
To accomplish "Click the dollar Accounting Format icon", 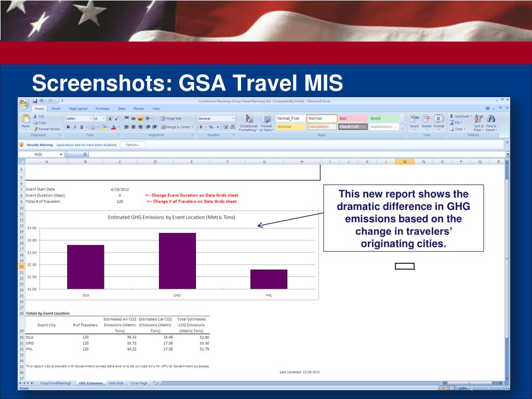I will tap(201, 127).
